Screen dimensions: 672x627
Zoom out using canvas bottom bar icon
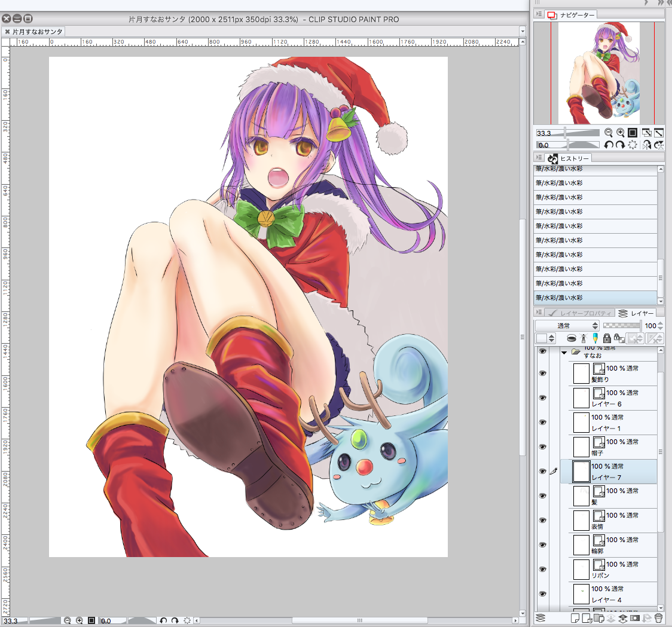(68, 620)
